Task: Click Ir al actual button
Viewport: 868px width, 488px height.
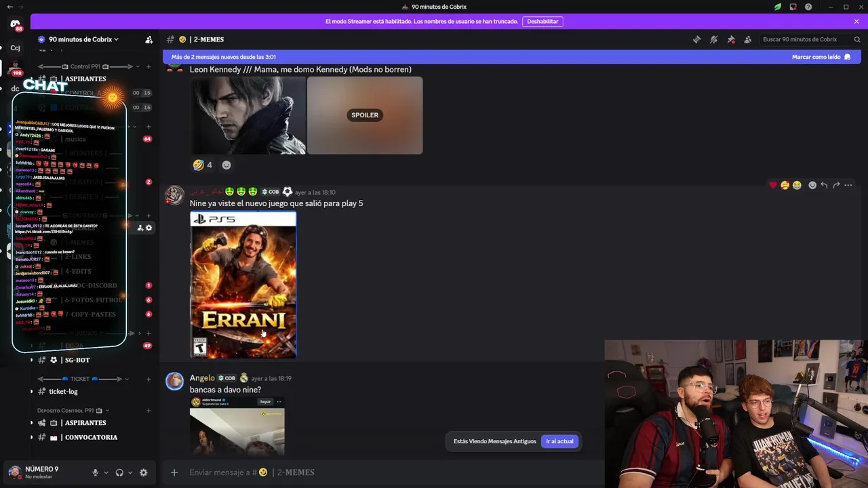Action: pos(559,441)
